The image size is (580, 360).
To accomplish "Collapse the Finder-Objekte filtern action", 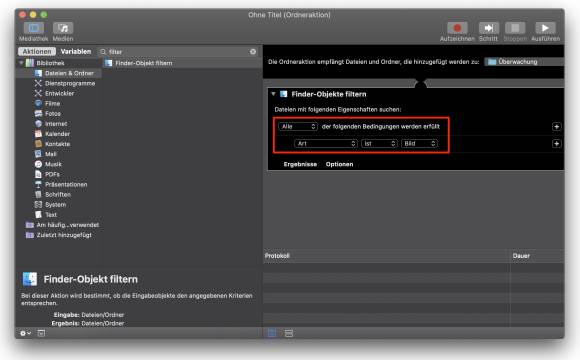I will point(273,94).
